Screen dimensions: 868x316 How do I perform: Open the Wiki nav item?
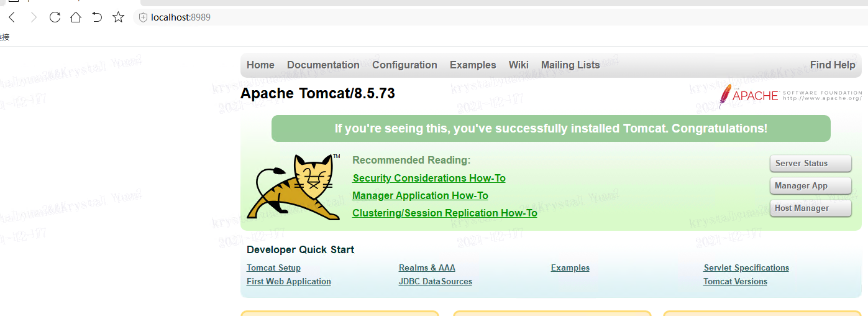click(x=518, y=65)
